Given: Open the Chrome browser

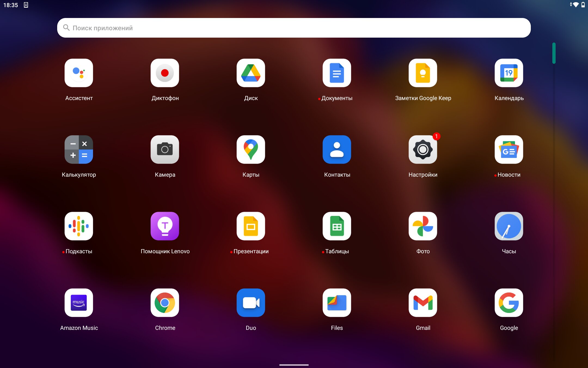Looking at the screenshot, I should [x=165, y=303].
